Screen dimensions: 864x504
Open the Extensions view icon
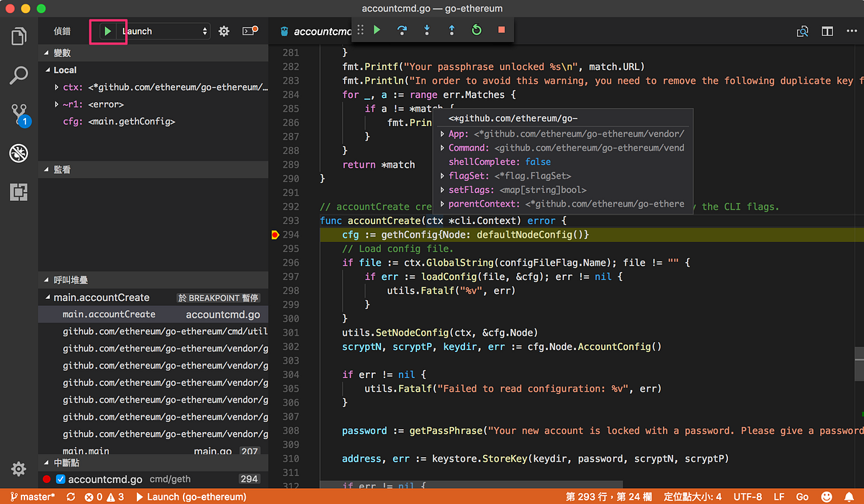click(x=19, y=192)
